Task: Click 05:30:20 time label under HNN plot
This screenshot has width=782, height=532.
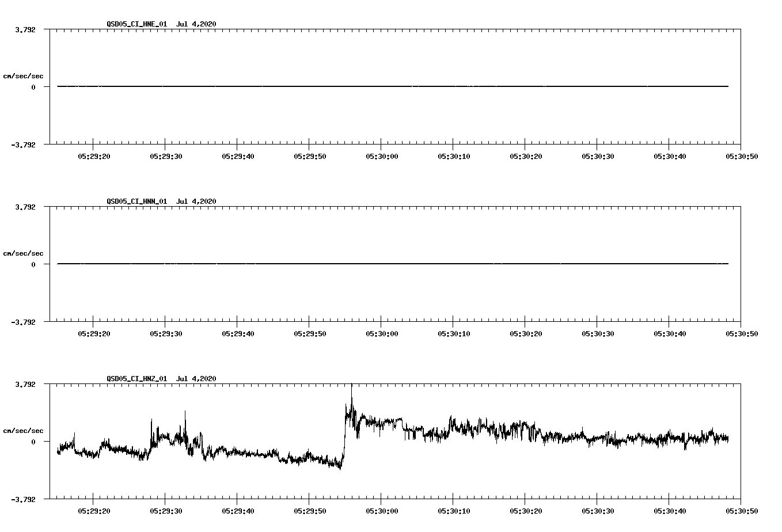Action: pyautogui.click(x=526, y=333)
